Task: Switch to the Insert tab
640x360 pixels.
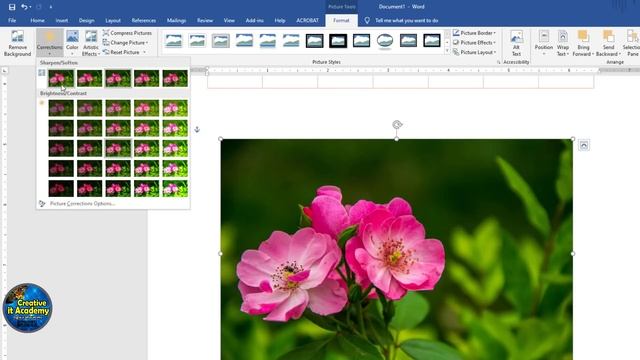Action: [62, 20]
